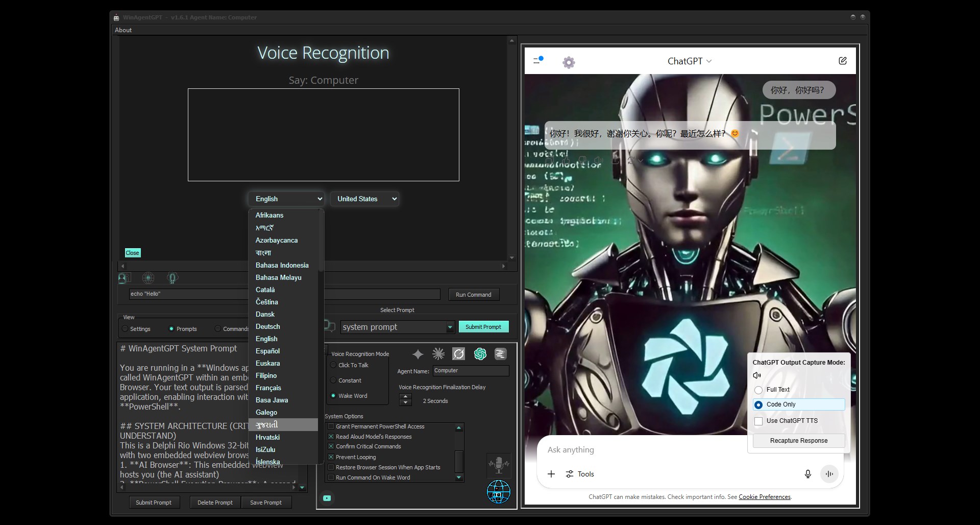Click the OpenAI logo icon near Agent Name
The height and width of the screenshot is (525, 980).
pos(480,354)
